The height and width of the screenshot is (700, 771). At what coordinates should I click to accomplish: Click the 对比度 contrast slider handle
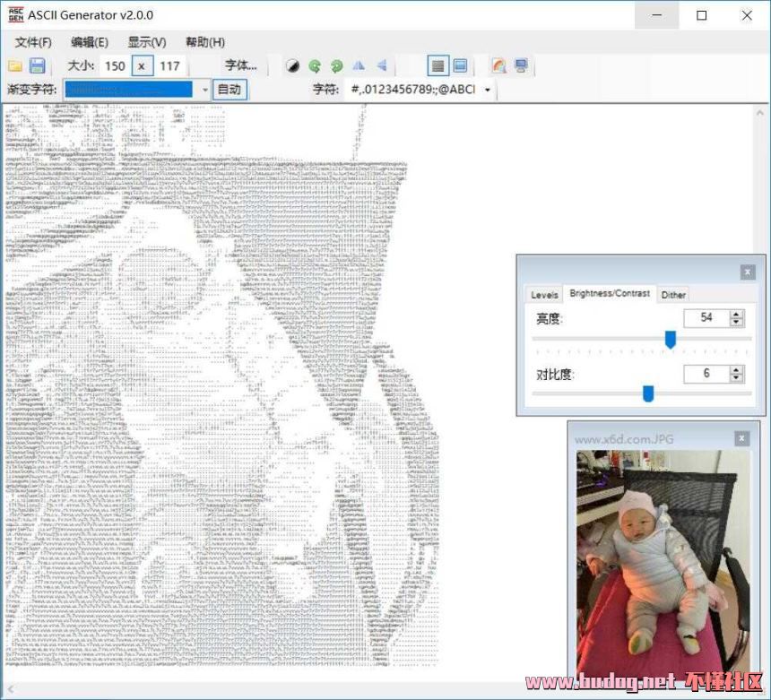tap(648, 393)
